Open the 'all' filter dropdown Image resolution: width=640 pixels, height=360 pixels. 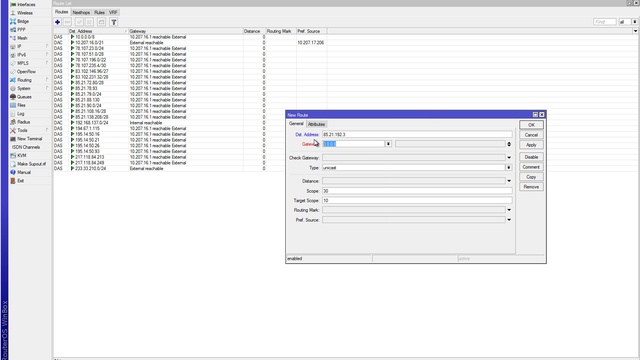coord(635,22)
